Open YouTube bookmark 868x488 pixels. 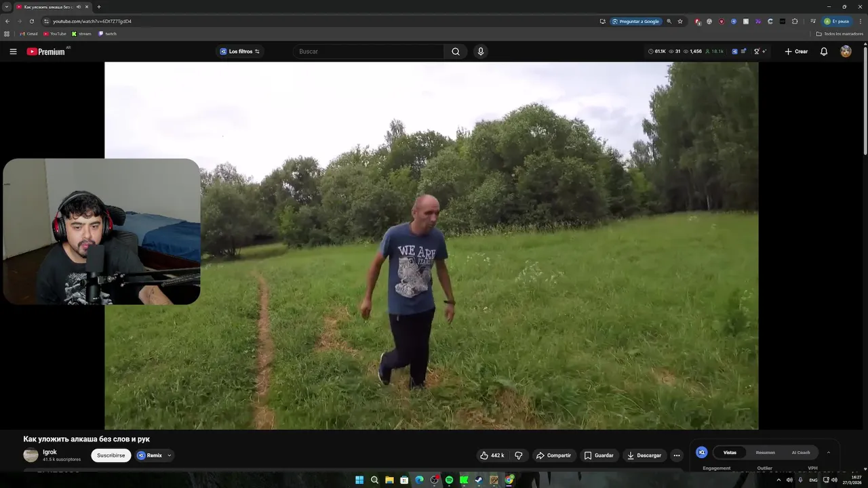pyautogui.click(x=55, y=34)
